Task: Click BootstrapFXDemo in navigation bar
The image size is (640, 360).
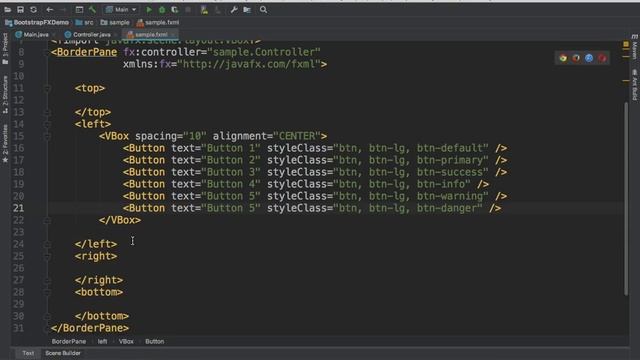Action: click(x=37, y=22)
